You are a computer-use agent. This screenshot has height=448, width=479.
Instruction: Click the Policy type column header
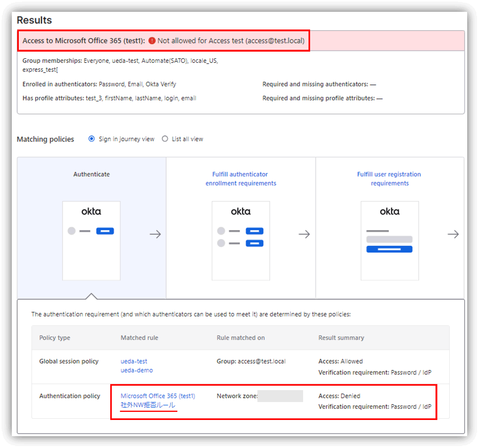pos(55,338)
